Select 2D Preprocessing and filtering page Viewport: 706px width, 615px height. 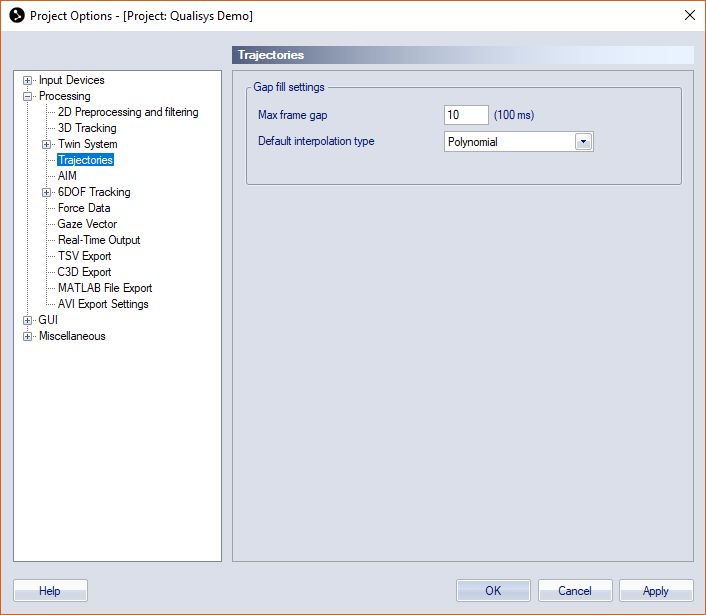[128, 112]
